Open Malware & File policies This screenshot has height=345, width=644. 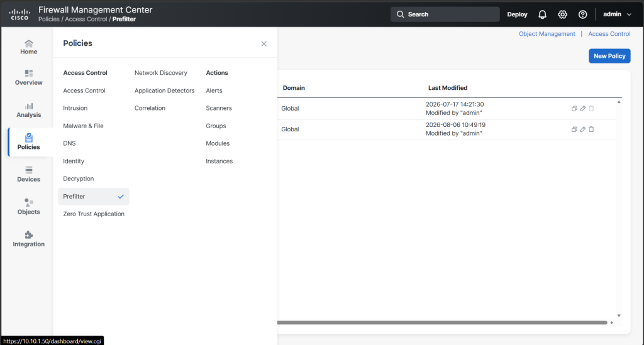(x=84, y=126)
